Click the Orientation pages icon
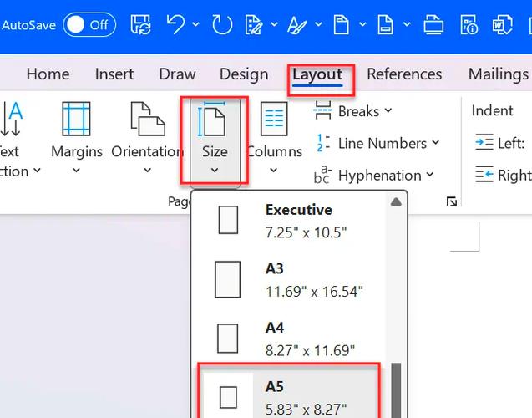This screenshot has width=532, height=418. 148,119
